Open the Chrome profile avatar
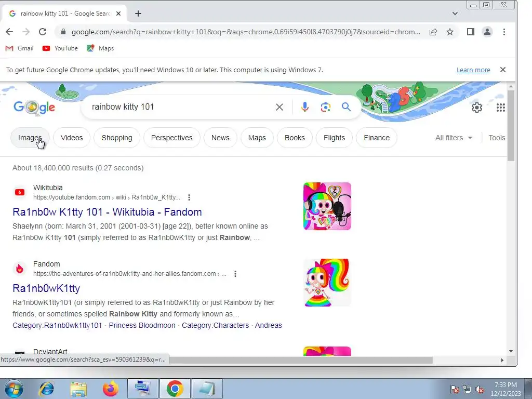Viewport: 532px width, 399px height. [487, 32]
